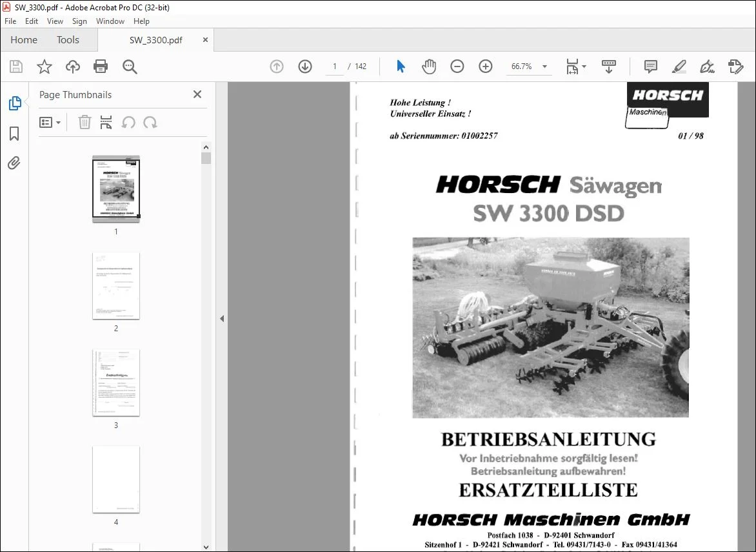Select page 2 thumbnail
Screen dimensions: 756x552
pos(116,285)
